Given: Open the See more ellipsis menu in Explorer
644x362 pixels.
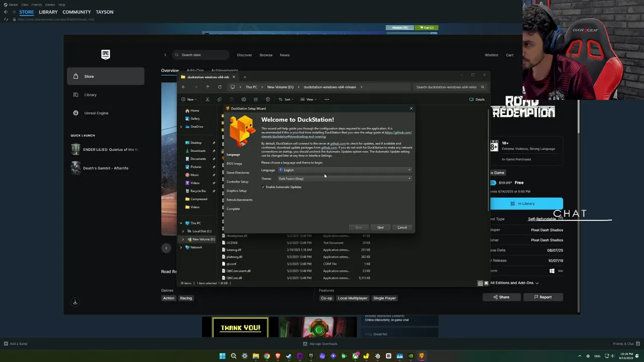Looking at the screenshot, I should 327,99.
